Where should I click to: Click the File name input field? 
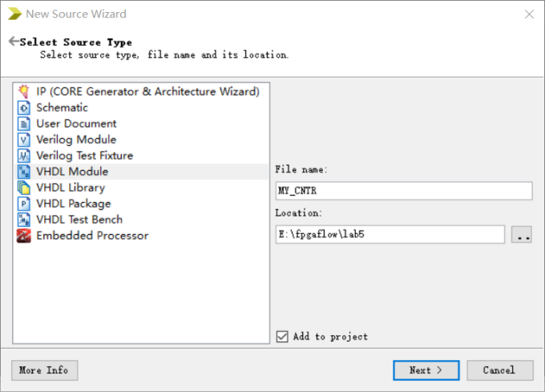click(403, 191)
